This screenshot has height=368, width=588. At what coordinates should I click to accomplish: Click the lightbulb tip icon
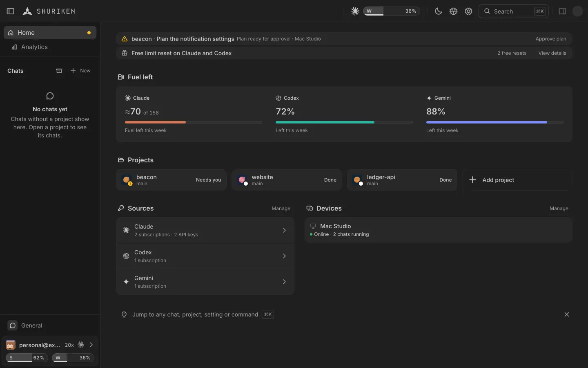pyautogui.click(x=124, y=314)
